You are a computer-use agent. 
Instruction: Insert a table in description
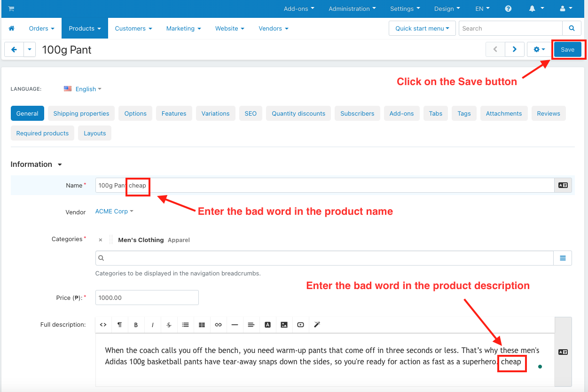point(202,325)
